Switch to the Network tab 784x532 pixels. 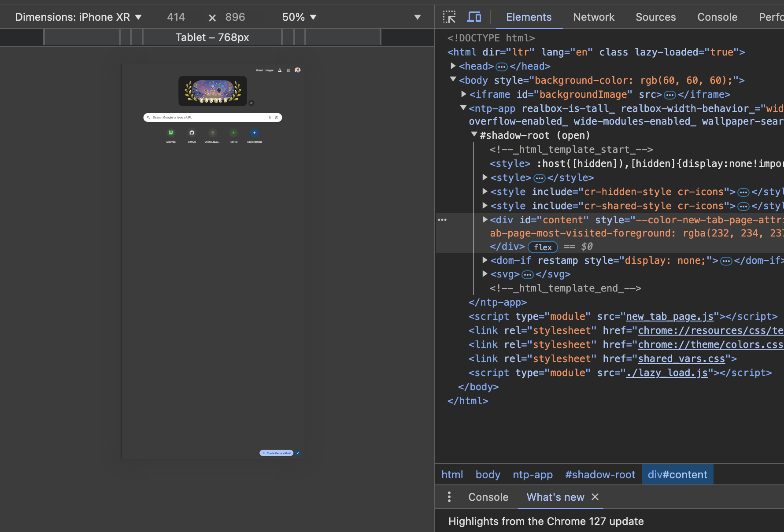594,17
